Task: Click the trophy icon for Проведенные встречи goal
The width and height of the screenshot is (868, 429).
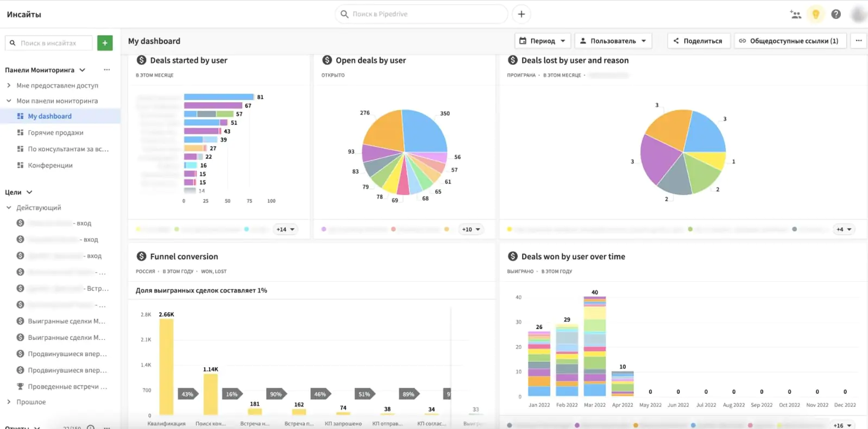Action: pyautogui.click(x=20, y=387)
